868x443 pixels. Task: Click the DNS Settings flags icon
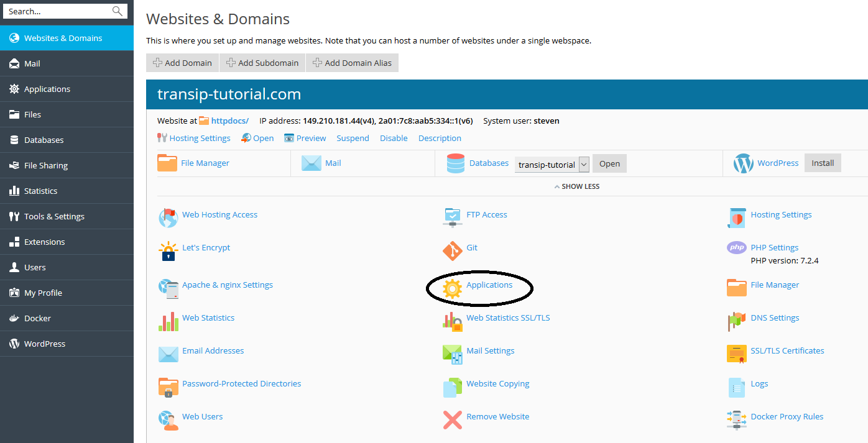point(737,321)
